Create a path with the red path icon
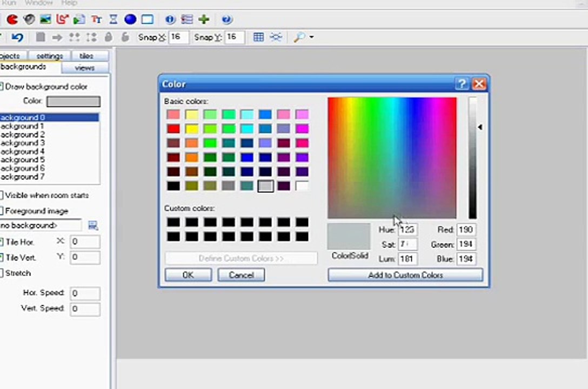588x389 pixels. tap(62, 19)
